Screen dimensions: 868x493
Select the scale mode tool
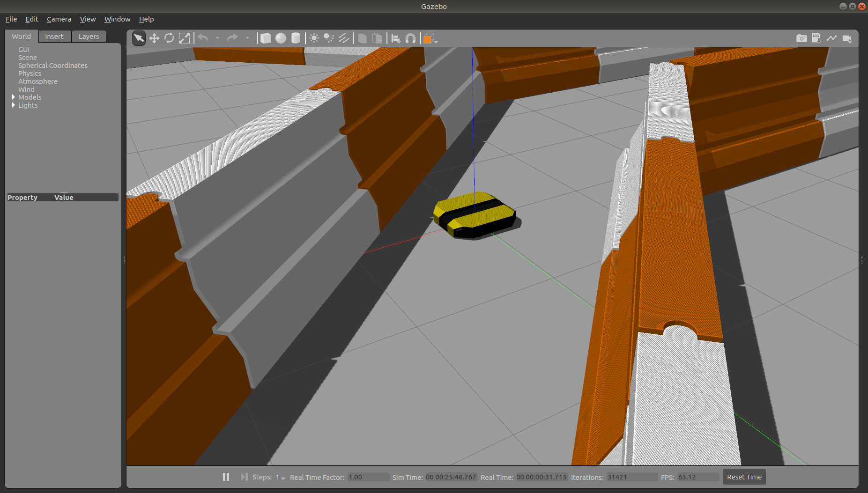pos(185,38)
